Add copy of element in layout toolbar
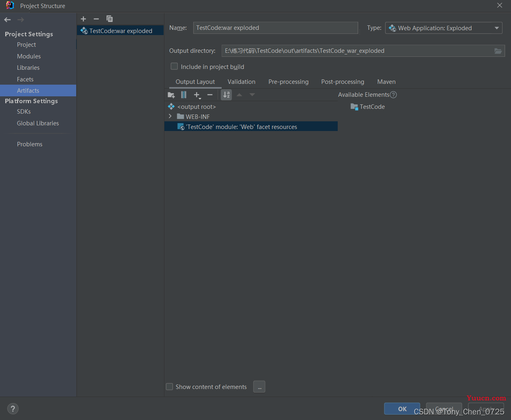The height and width of the screenshot is (420, 511). point(197,95)
